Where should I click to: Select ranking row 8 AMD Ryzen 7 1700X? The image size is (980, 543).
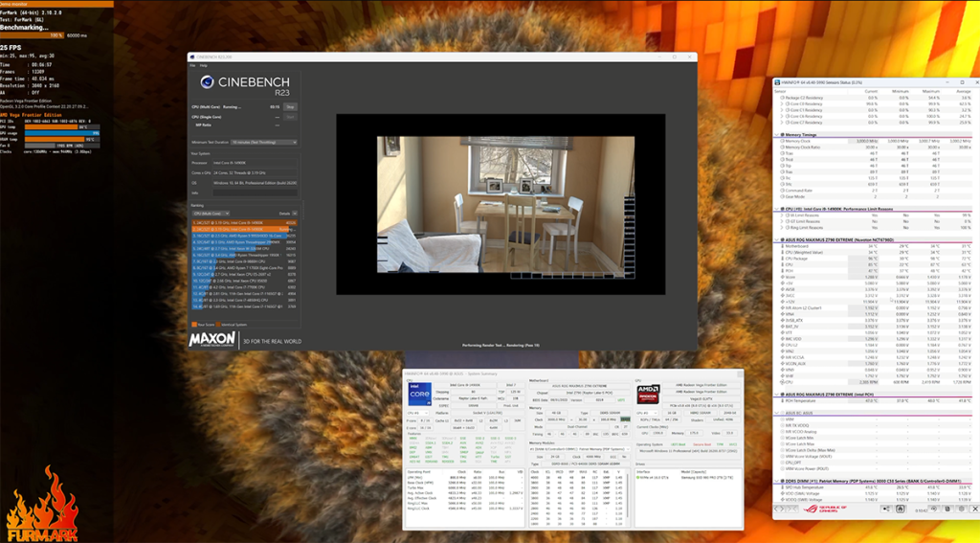pos(244,268)
